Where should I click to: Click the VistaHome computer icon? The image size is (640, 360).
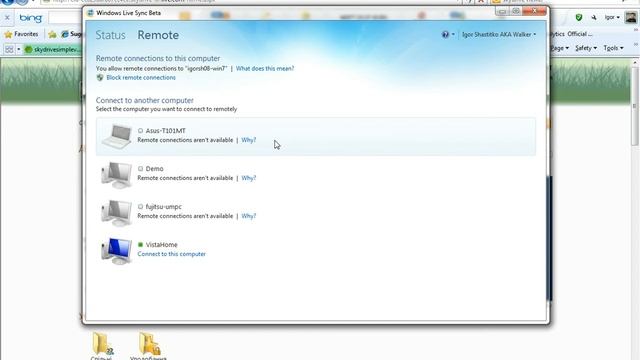pyautogui.click(x=117, y=251)
